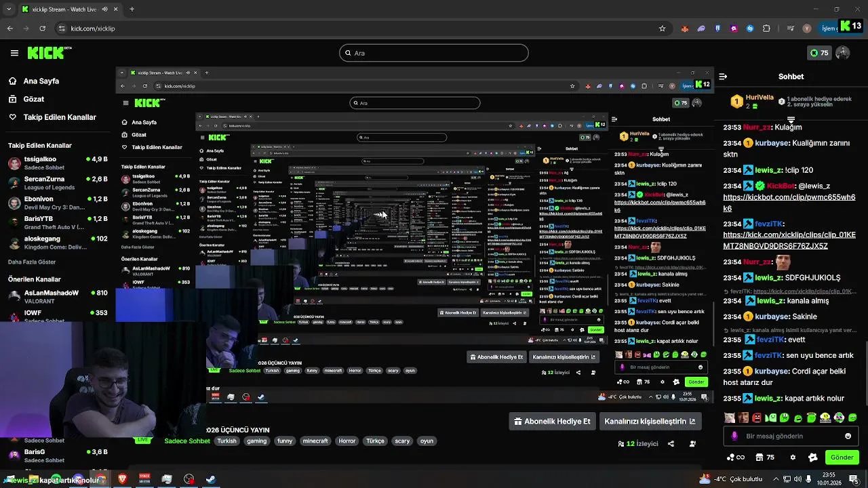
Task: Open the kick.com/xicklip/clips link in chat
Action: pyautogui.click(x=789, y=241)
